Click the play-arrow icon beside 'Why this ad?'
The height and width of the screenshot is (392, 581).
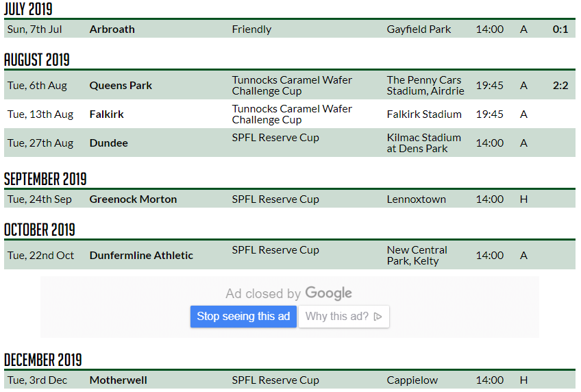click(x=378, y=317)
